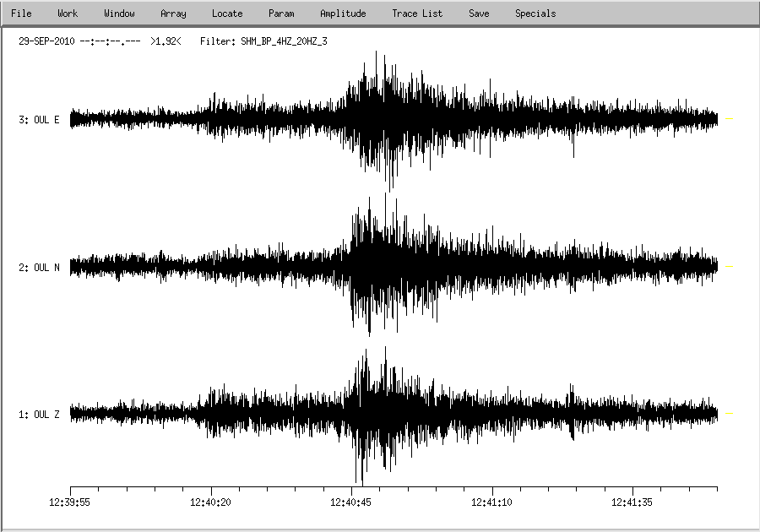Open the Array menu

click(173, 14)
